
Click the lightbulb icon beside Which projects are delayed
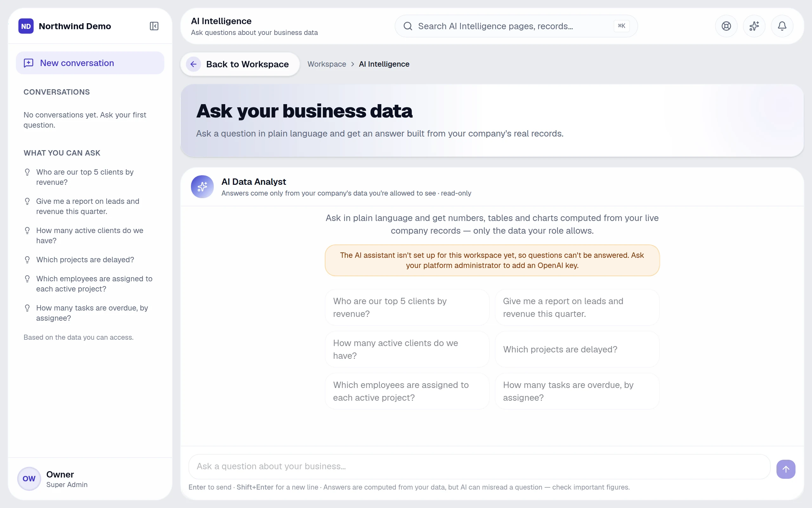point(28,260)
